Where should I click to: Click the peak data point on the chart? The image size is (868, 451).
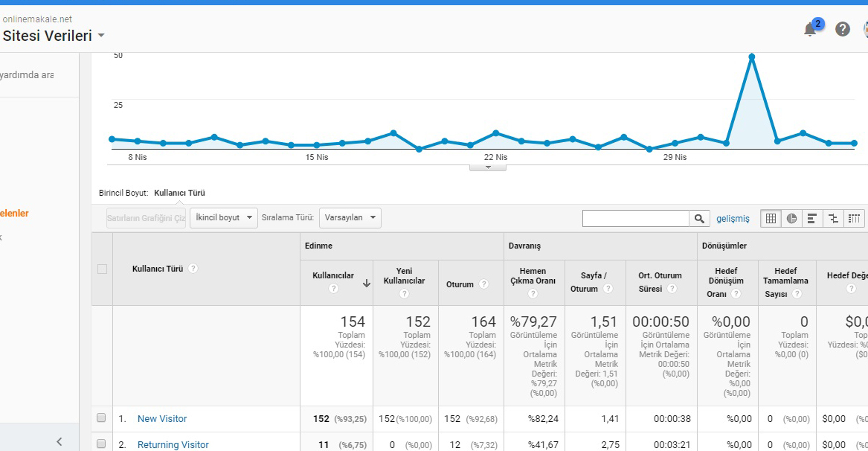pyautogui.click(x=752, y=57)
